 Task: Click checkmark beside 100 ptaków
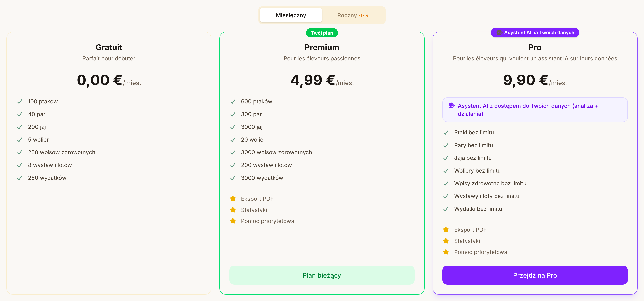20,102
